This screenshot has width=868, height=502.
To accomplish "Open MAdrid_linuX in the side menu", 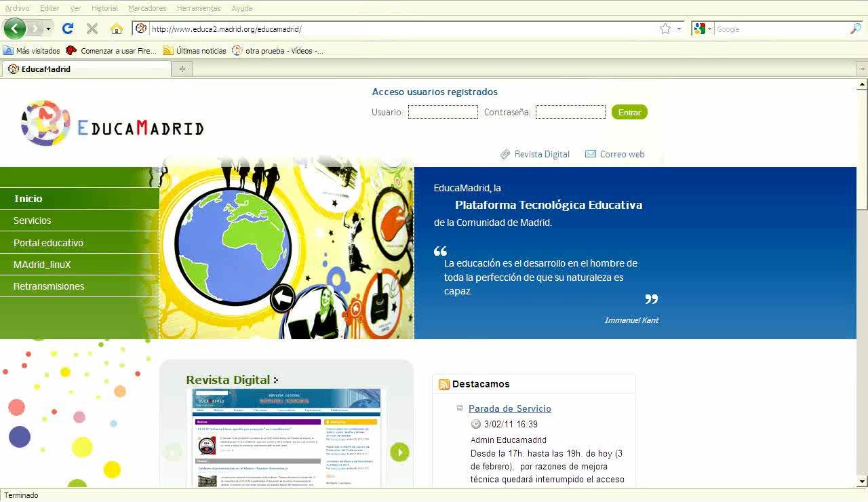I will point(79,265).
